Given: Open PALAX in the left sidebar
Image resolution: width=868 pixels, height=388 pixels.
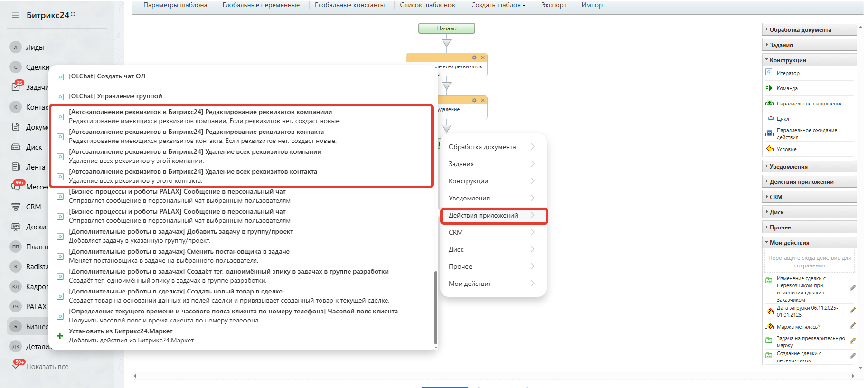Looking at the screenshot, I should [x=36, y=306].
